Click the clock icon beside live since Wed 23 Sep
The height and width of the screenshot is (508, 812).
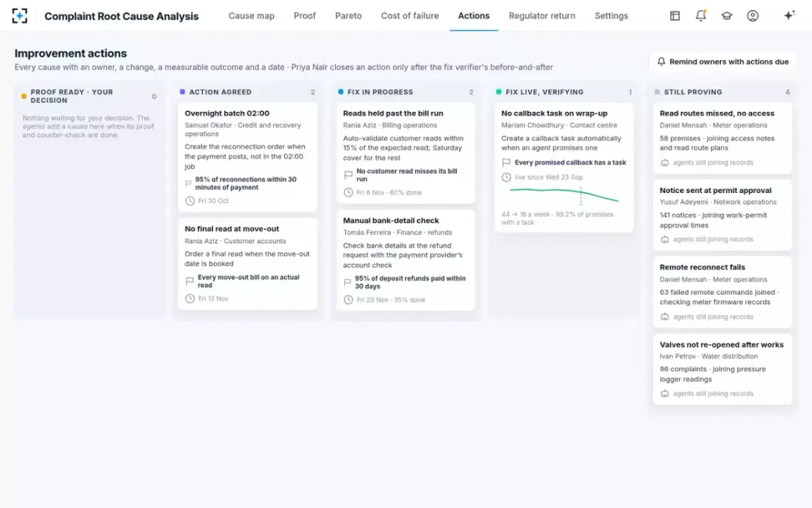coord(506,177)
